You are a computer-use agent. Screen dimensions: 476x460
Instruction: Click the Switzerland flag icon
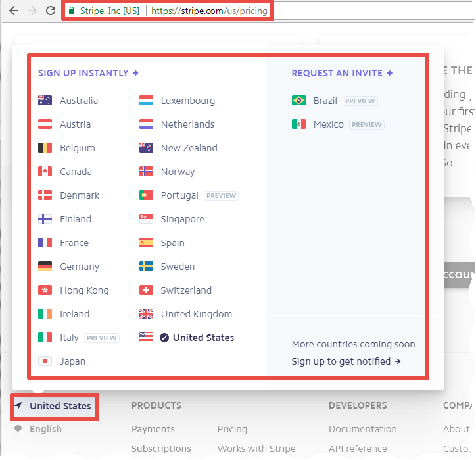click(146, 290)
